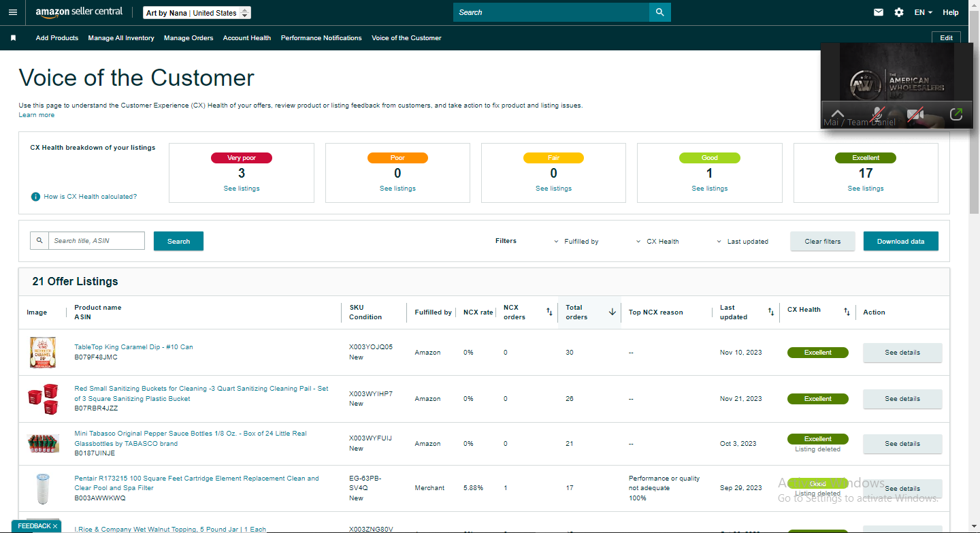See listings under Poor
This screenshot has width=980, height=533.
click(397, 189)
